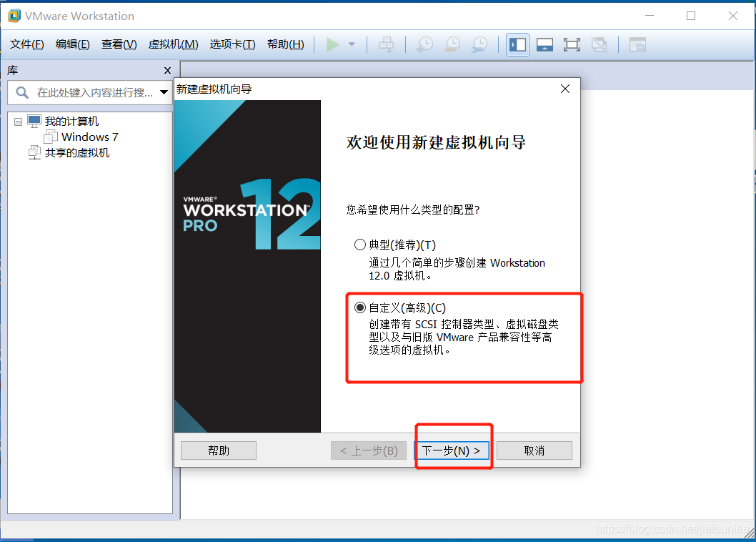Image resolution: width=756 pixels, height=542 pixels.
Task: Click the thumbnail bar view icon
Action: [x=544, y=45]
